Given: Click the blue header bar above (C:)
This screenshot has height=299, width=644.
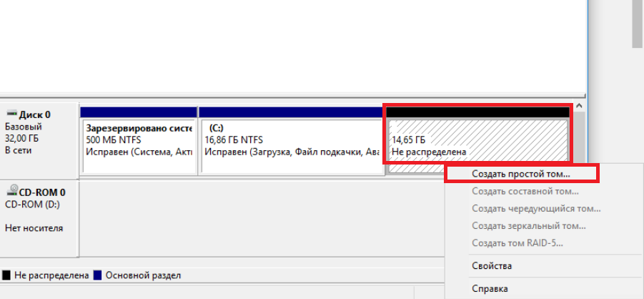Looking at the screenshot, I should point(291,112).
